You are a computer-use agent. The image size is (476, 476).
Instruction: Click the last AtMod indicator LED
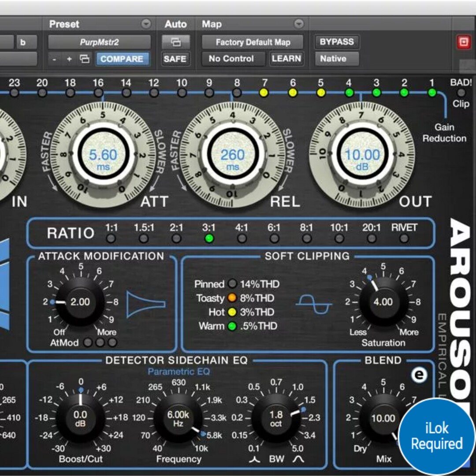coord(113,343)
